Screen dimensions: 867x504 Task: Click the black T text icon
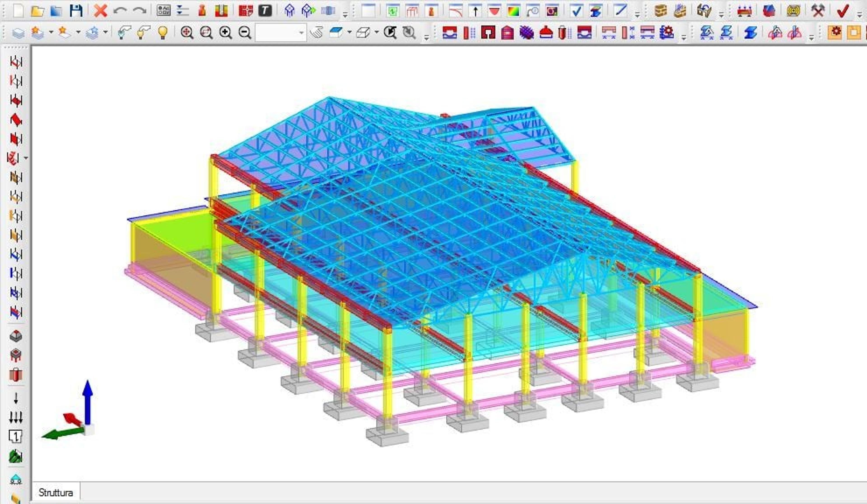pyautogui.click(x=265, y=11)
